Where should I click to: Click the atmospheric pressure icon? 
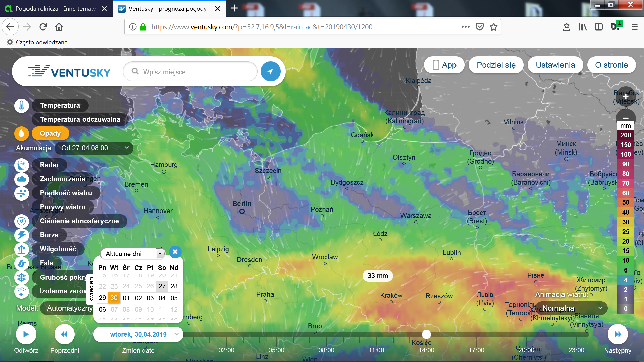pyautogui.click(x=21, y=221)
